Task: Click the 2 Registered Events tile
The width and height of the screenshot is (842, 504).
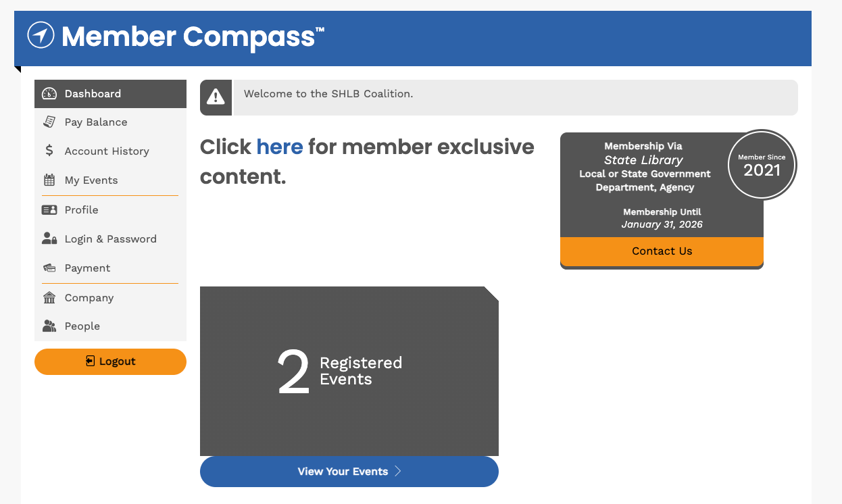Action: tap(349, 371)
